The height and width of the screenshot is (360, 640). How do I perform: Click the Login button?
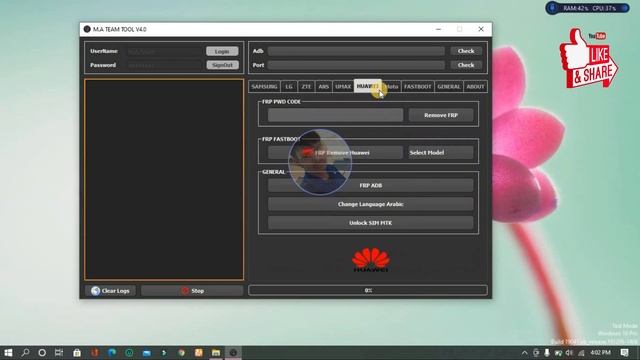point(222,51)
